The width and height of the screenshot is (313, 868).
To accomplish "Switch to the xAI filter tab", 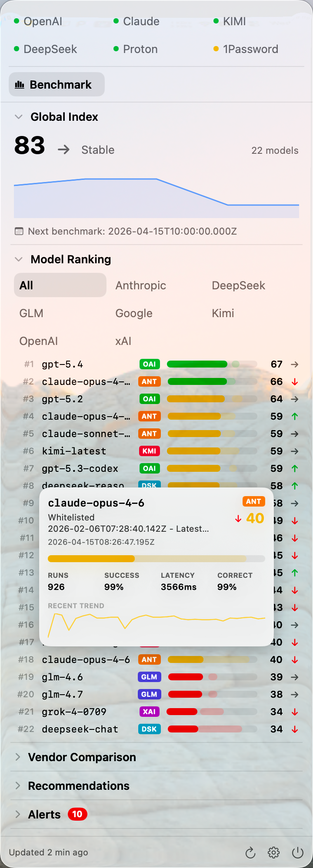I will point(123,341).
